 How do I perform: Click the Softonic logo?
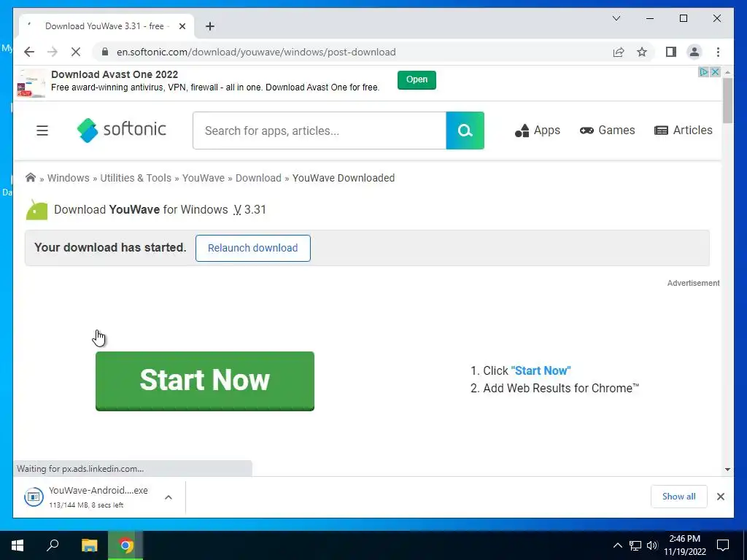pyautogui.click(x=122, y=130)
